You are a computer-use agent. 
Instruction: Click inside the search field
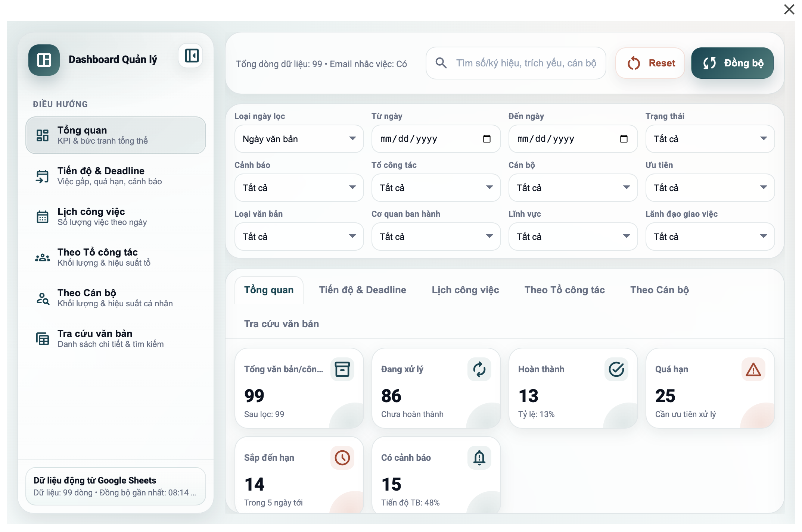point(515,63)
